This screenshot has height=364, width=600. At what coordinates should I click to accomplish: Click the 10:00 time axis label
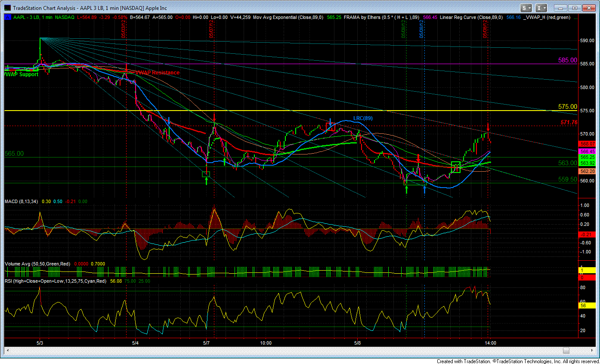coord(266,343)
